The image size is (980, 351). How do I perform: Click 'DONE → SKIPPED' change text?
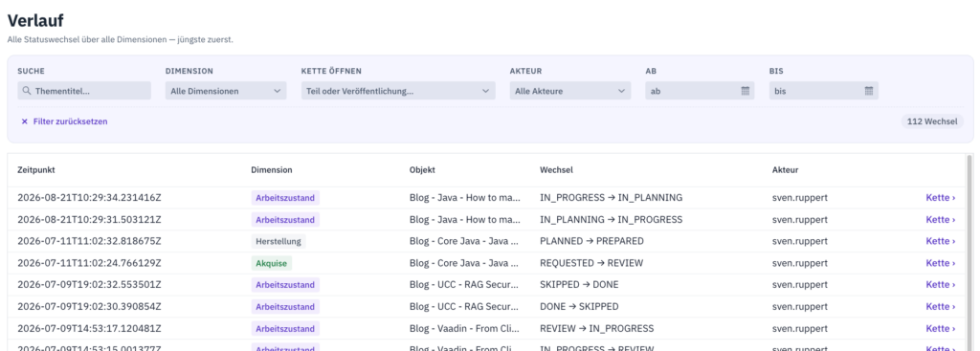[x=579, y=307]
